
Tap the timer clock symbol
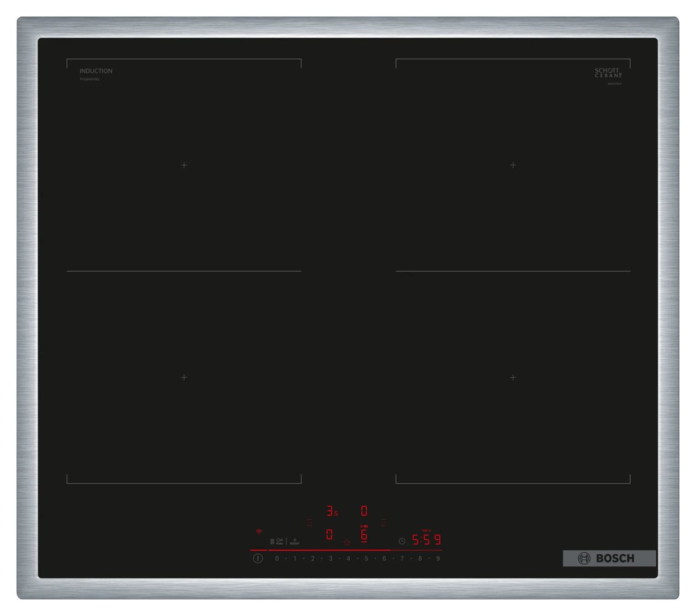click(x=402, y=541)
